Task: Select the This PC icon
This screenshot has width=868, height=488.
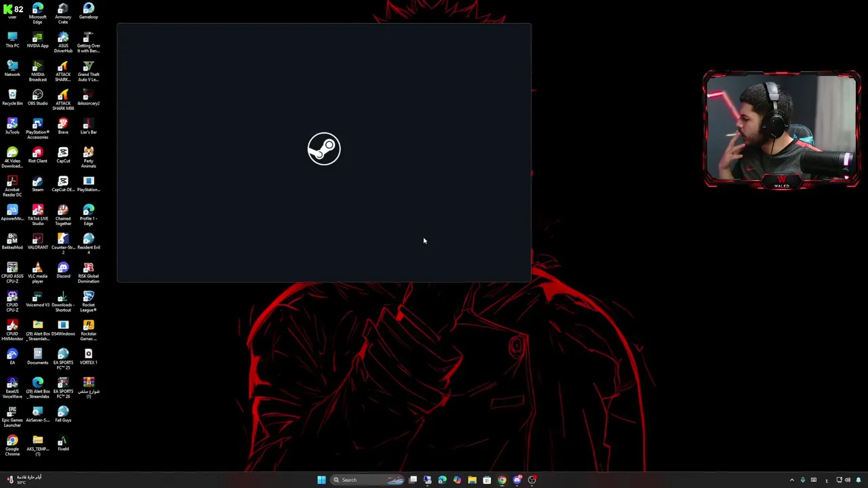Action: pyautogui.click(x=12, y=40)
